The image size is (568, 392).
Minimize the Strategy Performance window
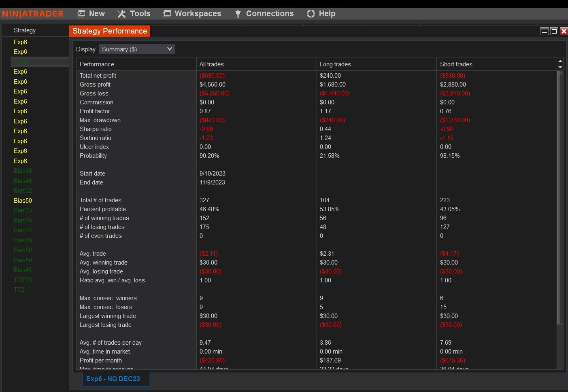[x=545, y=31]
